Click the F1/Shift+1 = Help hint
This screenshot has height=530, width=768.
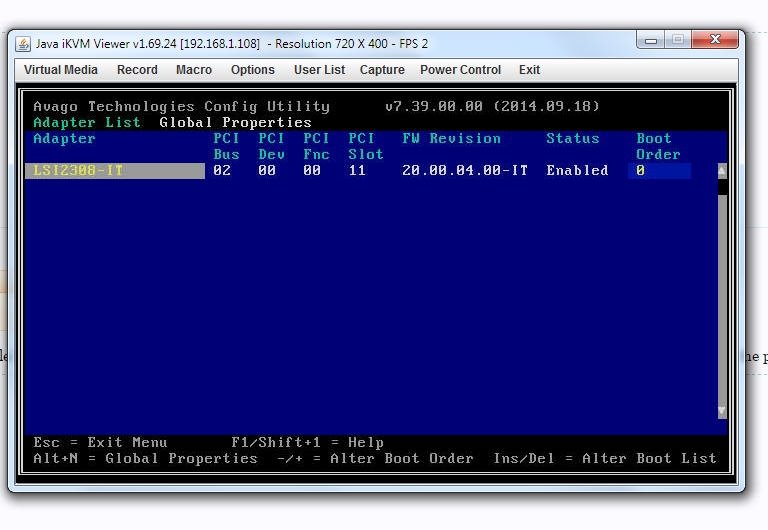[308, 442]
